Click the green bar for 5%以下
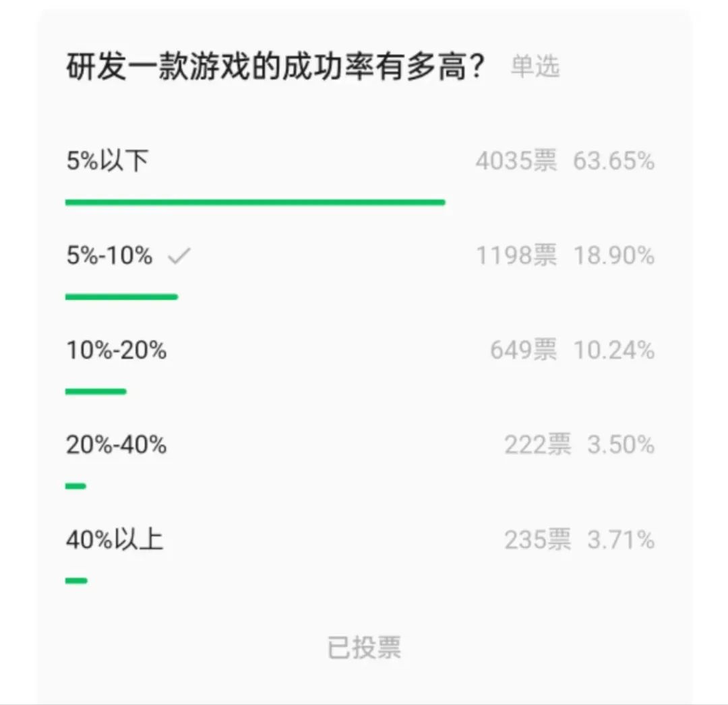 (x=255, y=202)
